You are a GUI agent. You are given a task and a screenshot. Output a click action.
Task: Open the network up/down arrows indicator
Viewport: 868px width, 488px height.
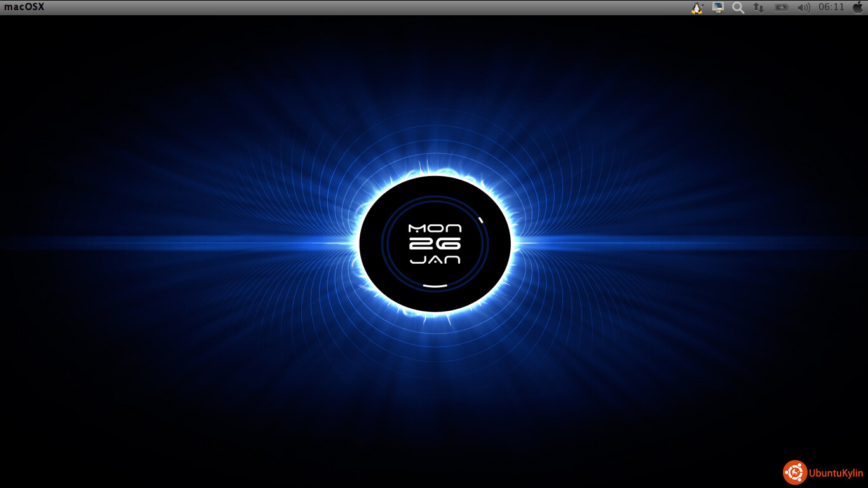point(758,8)
